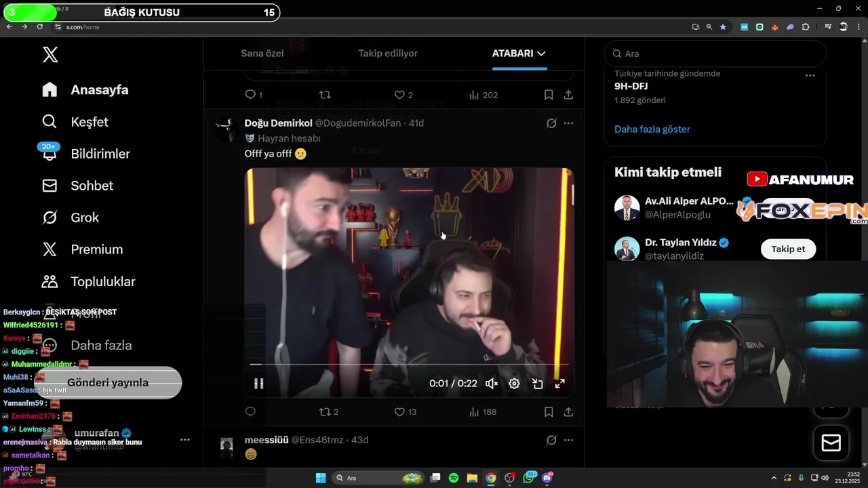Viewport: 868px width, 488px height.
Task: Click Windows taskbar Ara search box
Action: (x=378, y=478)
